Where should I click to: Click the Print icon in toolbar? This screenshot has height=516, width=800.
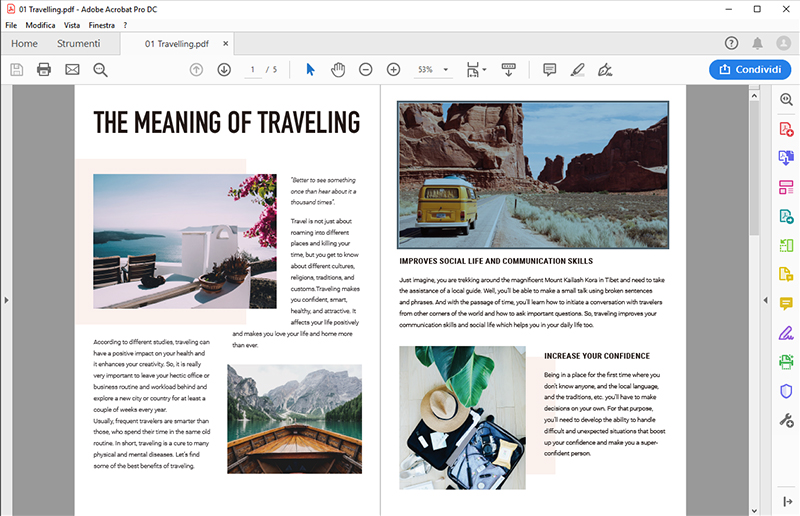(44, 69)
